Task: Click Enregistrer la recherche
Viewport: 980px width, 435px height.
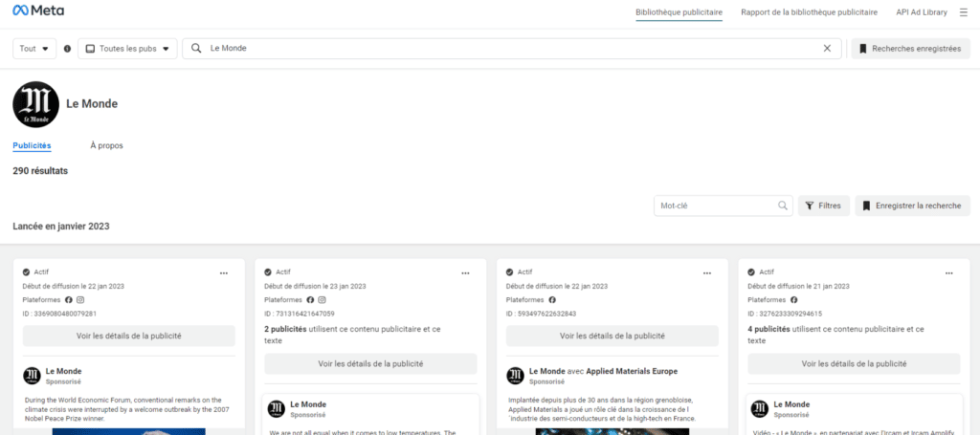Action: (912, 206)
